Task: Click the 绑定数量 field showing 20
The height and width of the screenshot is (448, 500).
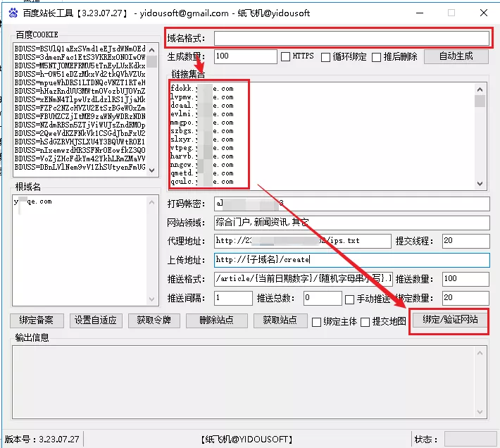Action: click(x=465, y=298)
